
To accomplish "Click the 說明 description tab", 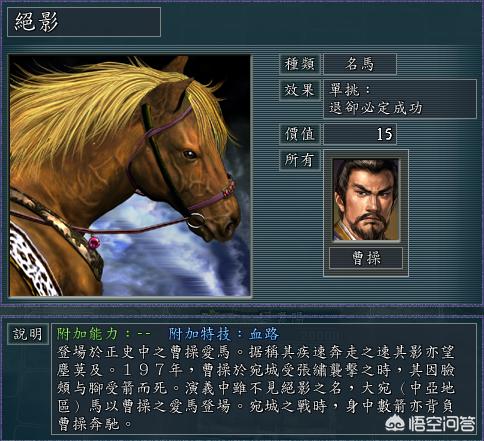I will (x=28, y=334).
